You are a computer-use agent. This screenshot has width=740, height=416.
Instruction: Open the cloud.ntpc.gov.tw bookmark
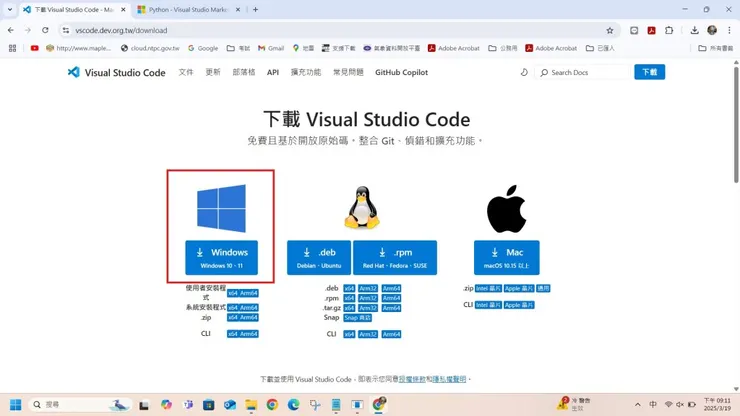pyautogui.click(x=150, y=48)
